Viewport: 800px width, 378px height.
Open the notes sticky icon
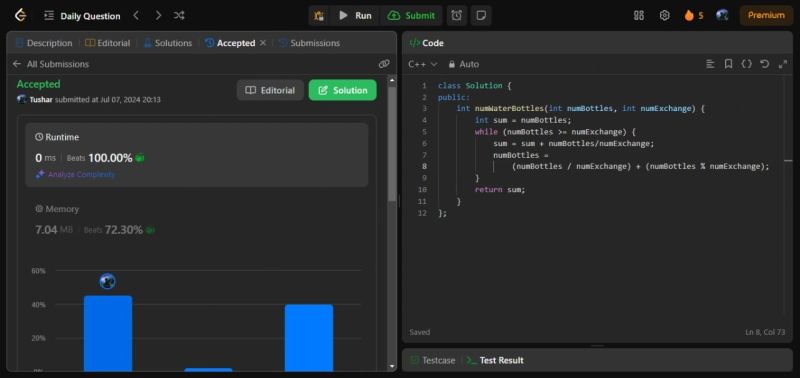[481, 16]
